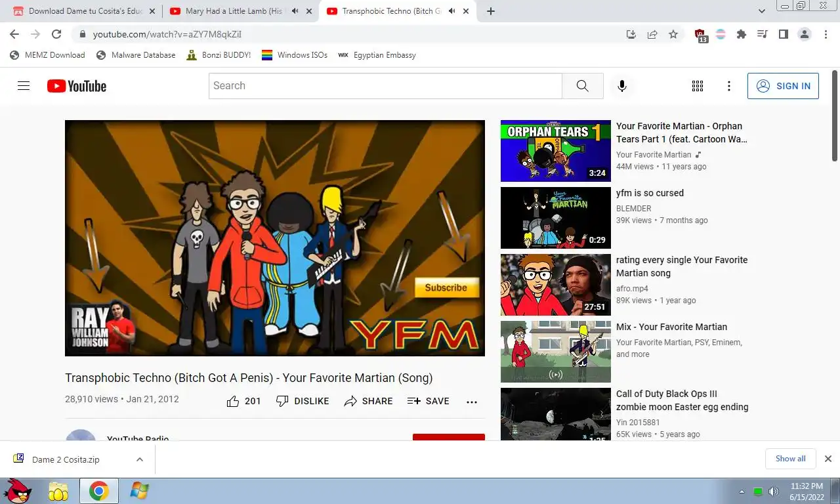Open YouTube settings three-dot menu
Screen dimensions: 840x504
[x=729, y=86]
